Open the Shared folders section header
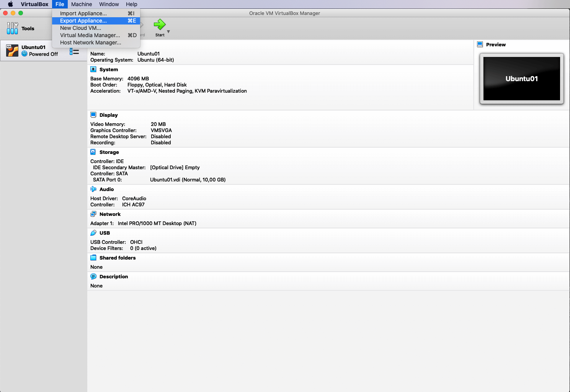Screen dimensions: 570x392 pyautogui.click(x=118, y=258)
